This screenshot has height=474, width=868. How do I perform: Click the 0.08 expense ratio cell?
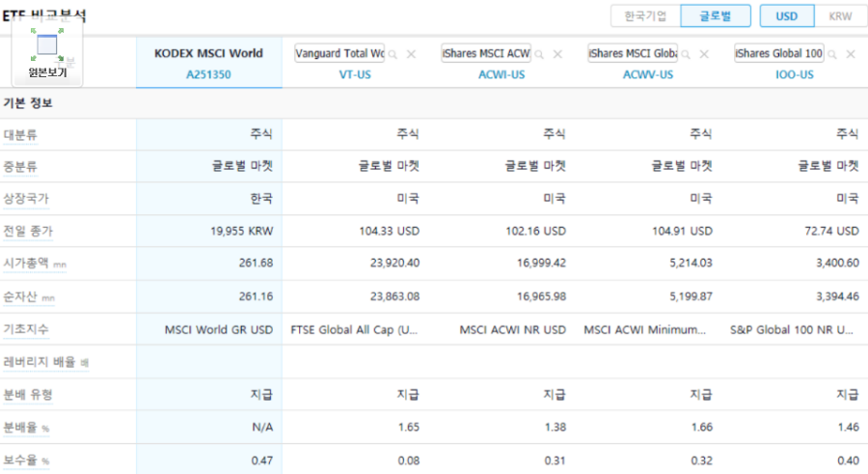(409, 460)
